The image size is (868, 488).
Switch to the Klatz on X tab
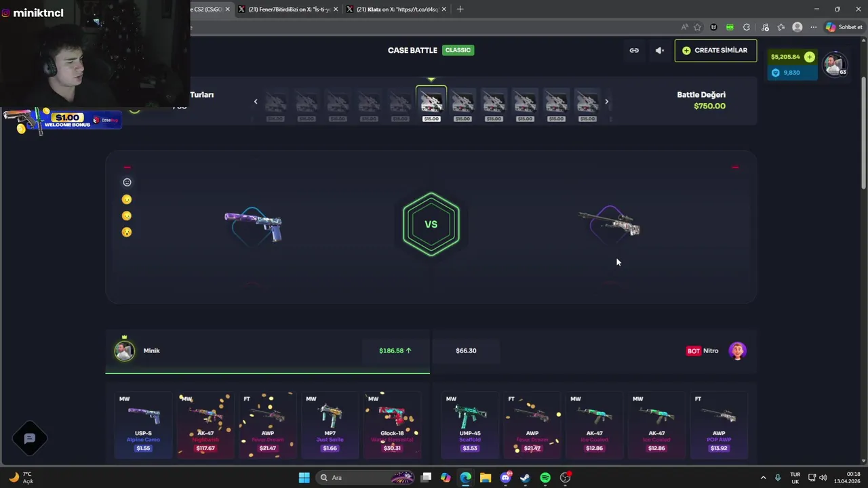[397, 9]
